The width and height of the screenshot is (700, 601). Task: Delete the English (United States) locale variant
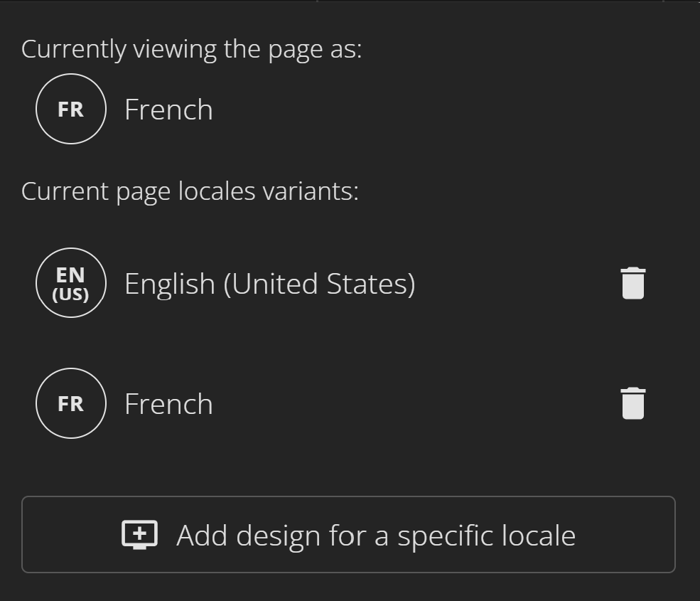(632, 283)
